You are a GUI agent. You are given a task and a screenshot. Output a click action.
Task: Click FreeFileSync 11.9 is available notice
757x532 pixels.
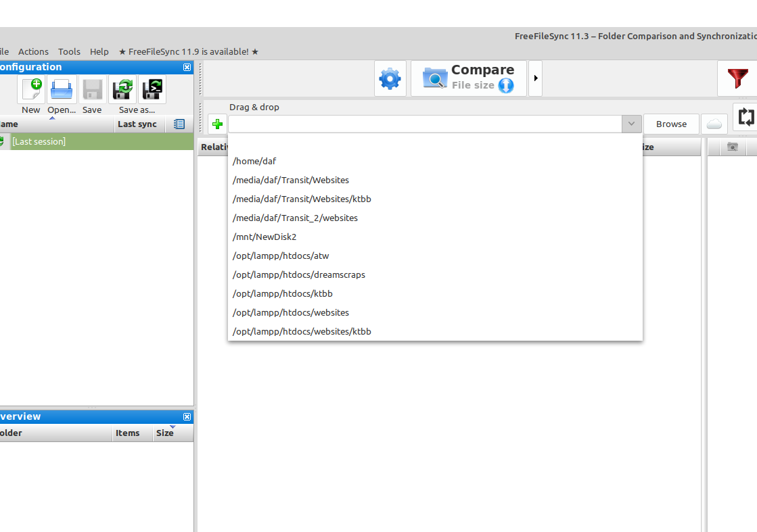click(189, 51)
